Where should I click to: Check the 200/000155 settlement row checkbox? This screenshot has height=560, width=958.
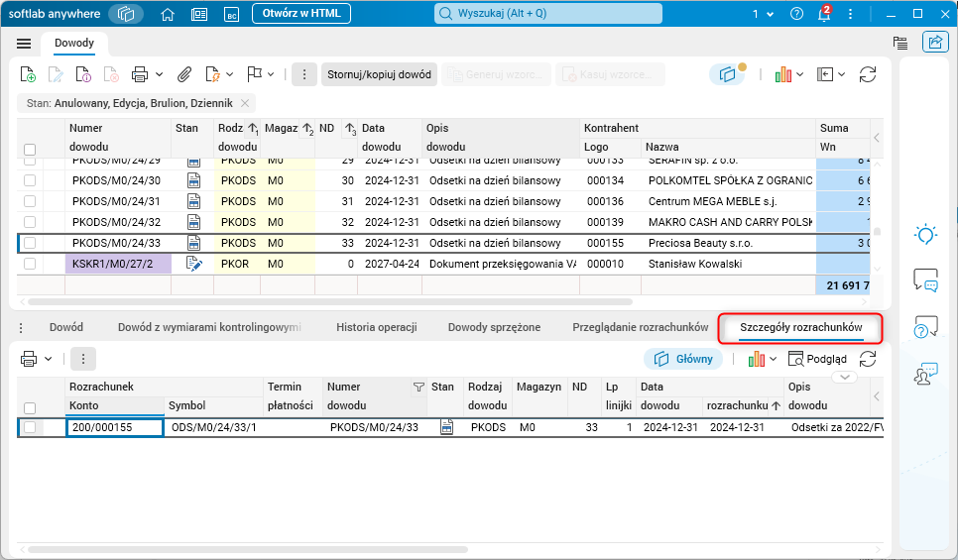(30, 427)
